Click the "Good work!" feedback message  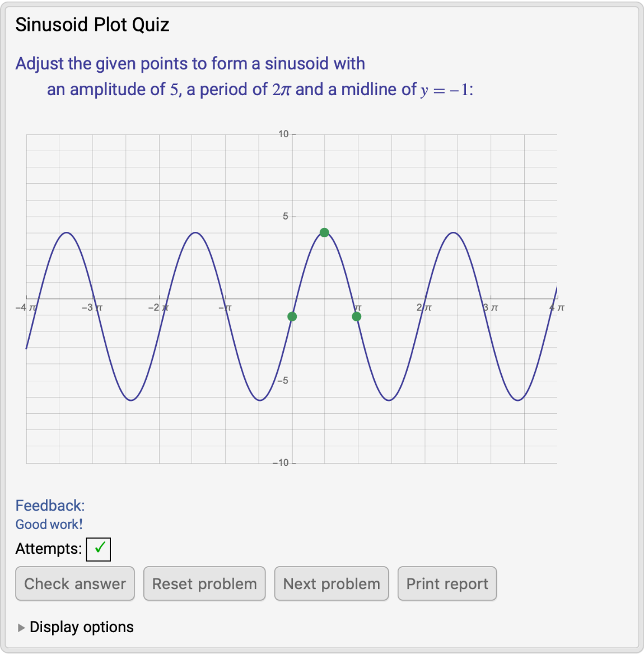pyautogui.click(x=49, y=525)
